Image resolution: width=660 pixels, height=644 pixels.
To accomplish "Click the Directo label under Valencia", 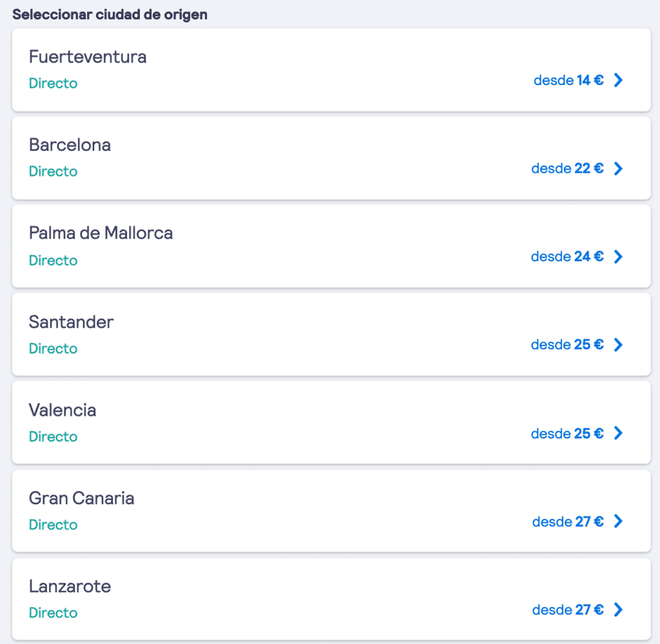I will (53, 436).
